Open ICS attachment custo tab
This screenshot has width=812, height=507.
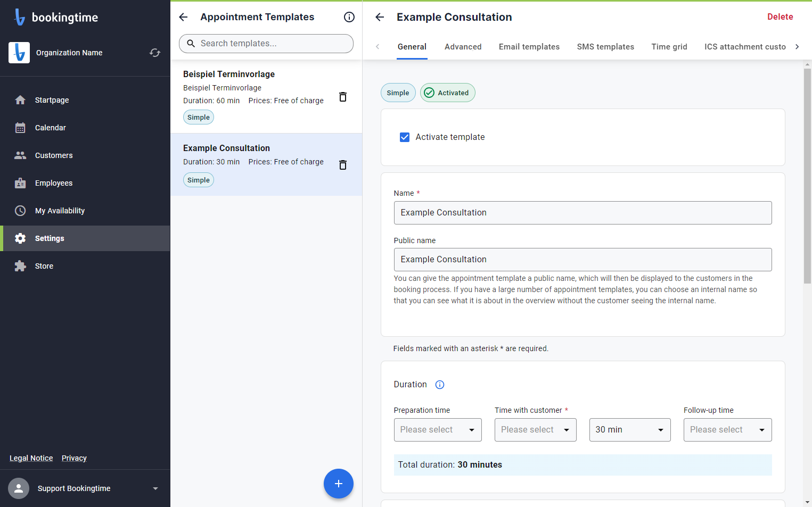point(745,47)
